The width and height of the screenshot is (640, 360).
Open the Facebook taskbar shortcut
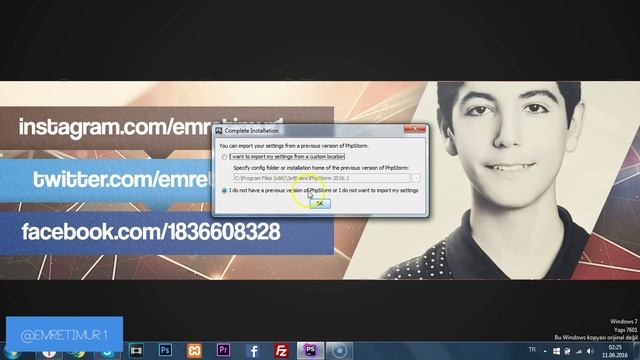(x=253, y=351)
